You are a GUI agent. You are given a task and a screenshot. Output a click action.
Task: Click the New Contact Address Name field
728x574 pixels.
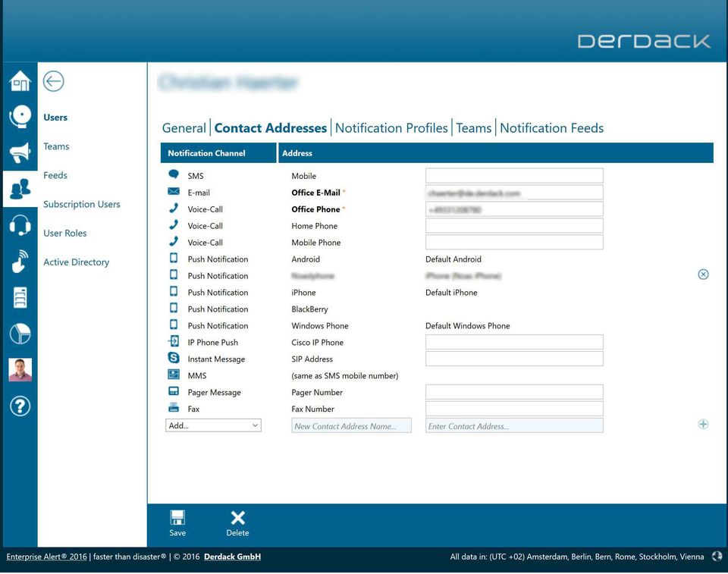351,426
